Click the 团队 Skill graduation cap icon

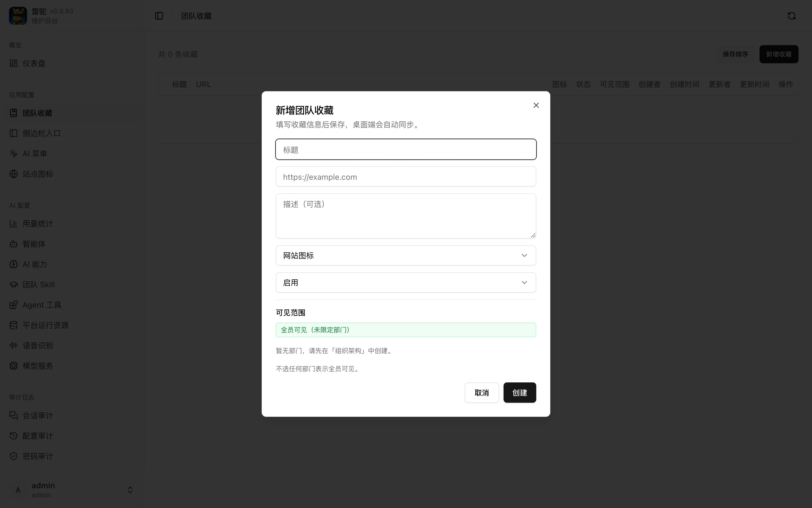14,284
